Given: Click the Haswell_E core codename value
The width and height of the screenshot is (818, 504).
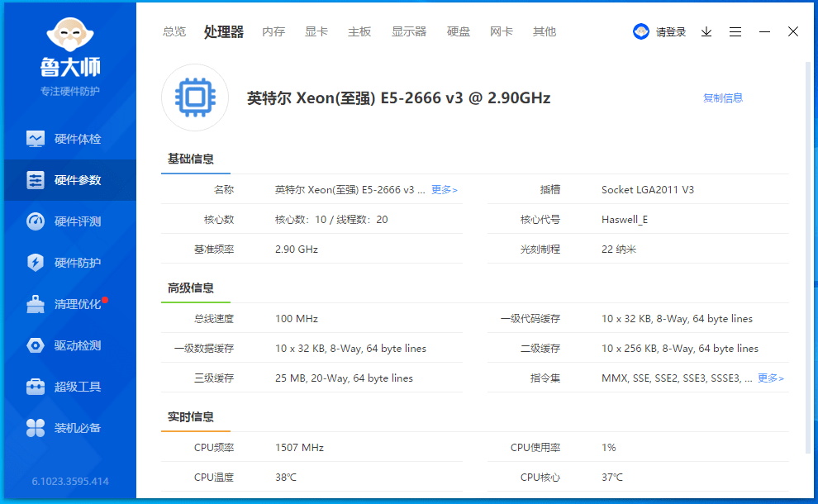Looking at the screenshot, I should pos(625,220).
